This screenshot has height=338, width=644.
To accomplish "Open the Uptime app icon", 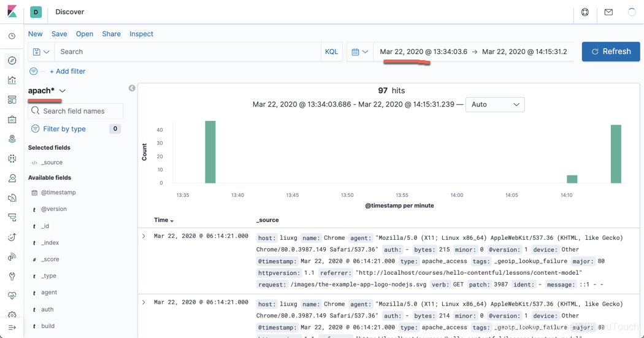I will pos(12,237).
